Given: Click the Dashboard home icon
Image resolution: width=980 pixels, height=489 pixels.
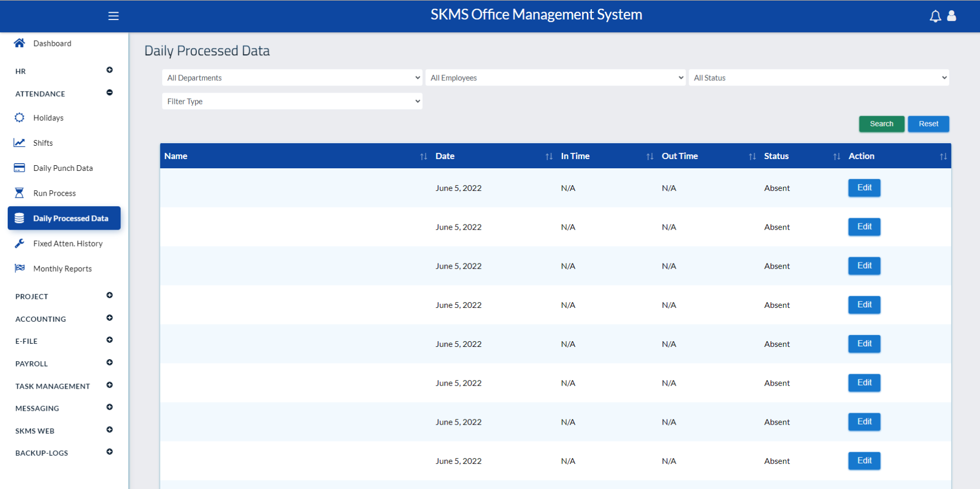Looking at the screenshot, I should click(19, 43).
